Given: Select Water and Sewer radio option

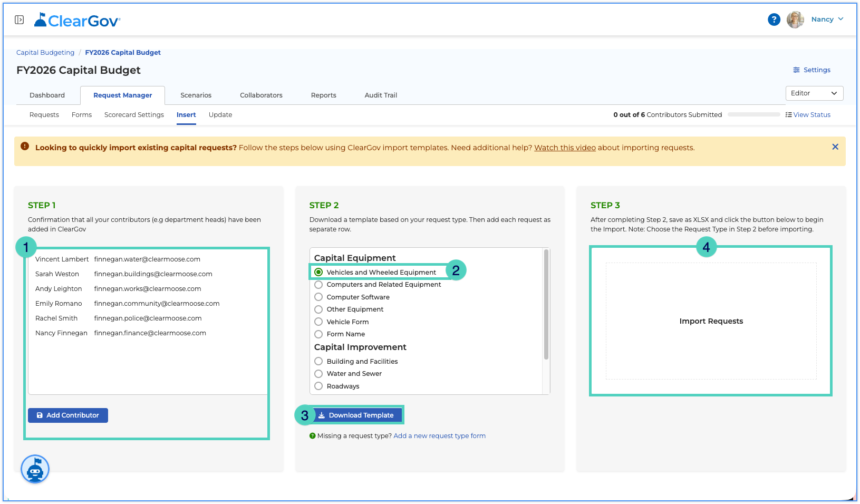Looking at the screenshot, I should pos(318,374).
